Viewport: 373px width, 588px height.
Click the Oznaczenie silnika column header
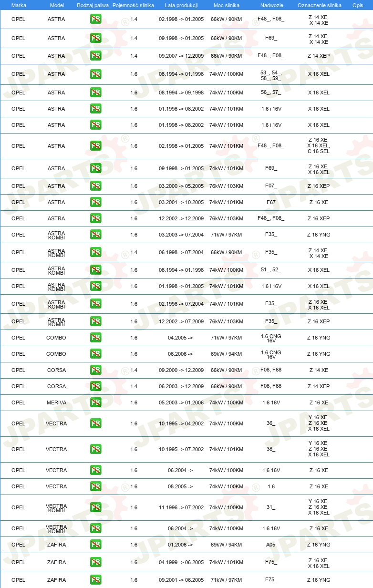coord(319,5)
